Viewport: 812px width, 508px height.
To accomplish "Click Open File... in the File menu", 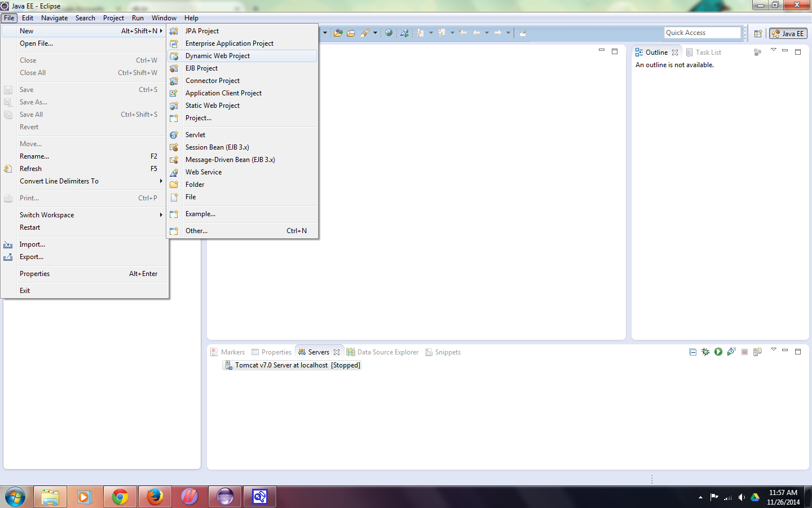I will (x=85, y=43).
